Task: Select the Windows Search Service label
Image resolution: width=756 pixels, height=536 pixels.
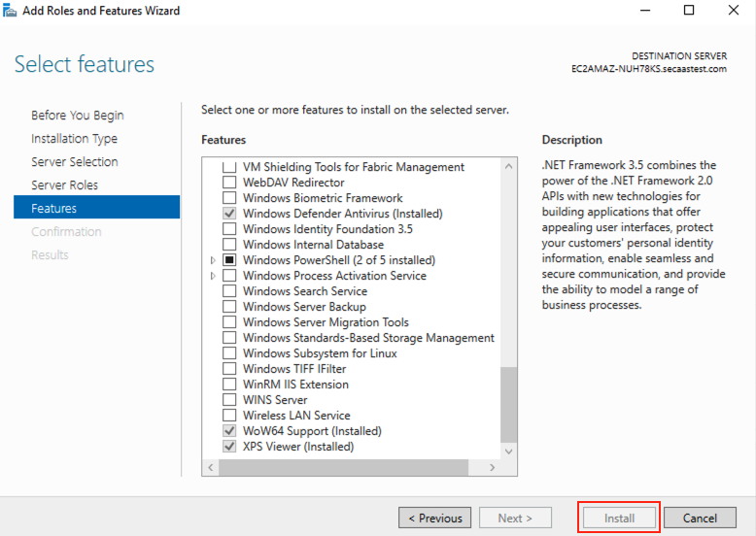Action: 305,291
